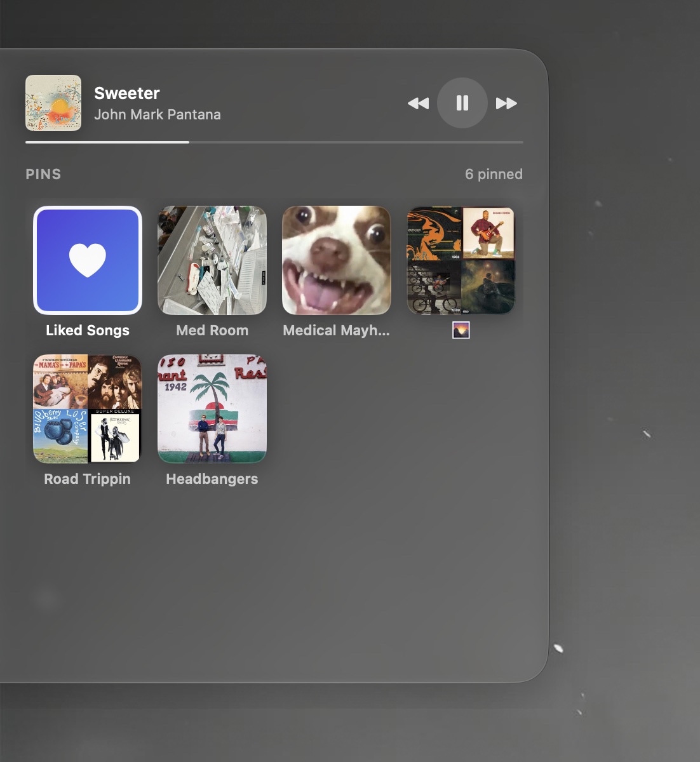Image resolution: width=700 pixels, height=762 pixels.
Task: Open the Headbangers playlist cover
Action: point(212,409)
